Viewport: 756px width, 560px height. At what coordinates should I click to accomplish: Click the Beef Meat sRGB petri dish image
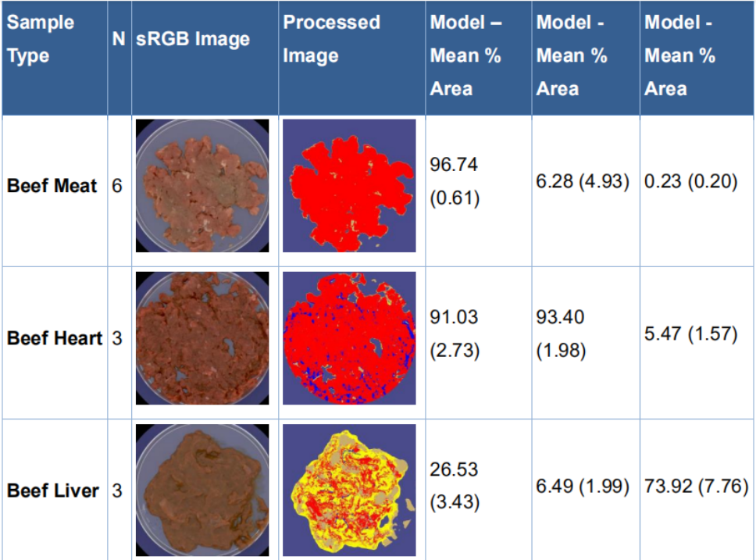coord(203,185)
